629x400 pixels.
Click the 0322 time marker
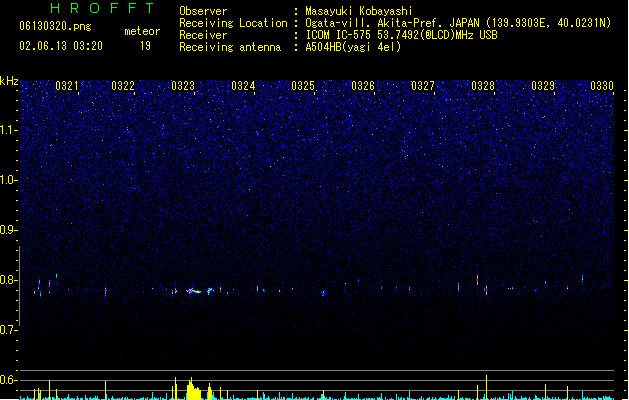pyautogui.click(x=123, y=86)
